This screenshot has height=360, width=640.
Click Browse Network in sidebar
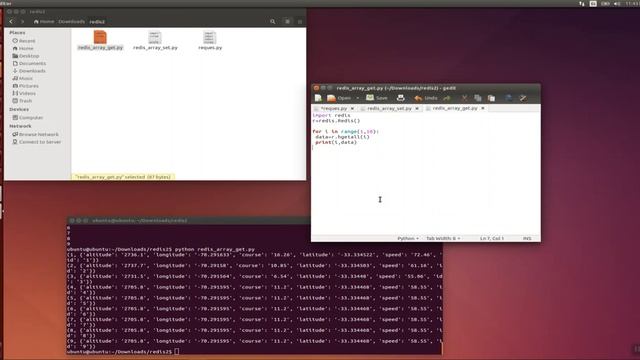[x=35, y=134]
